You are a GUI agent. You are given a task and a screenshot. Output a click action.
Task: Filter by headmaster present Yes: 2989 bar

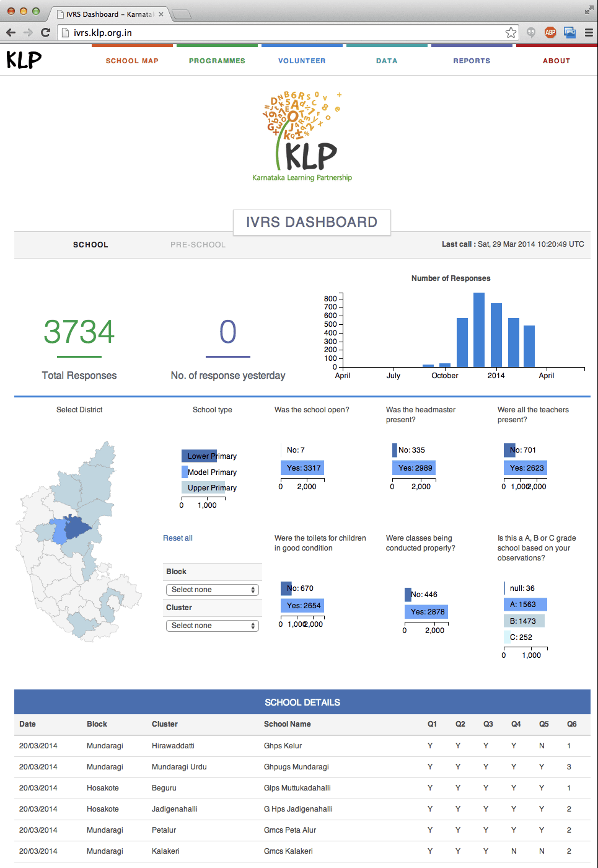click(x=414, y=468)
